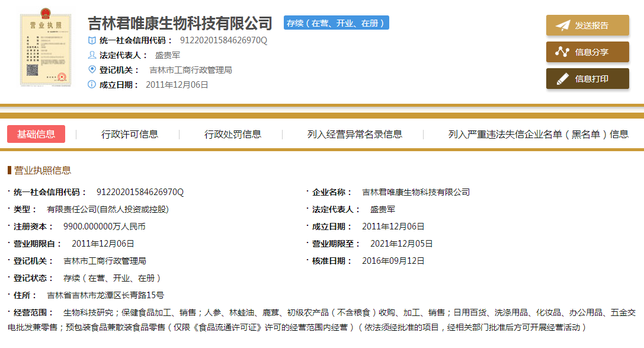Click the 住所 address 吉林省吉林市龙潭区长青路15号
The width and height of the screenshot is (644, 348).
[105, 295]
